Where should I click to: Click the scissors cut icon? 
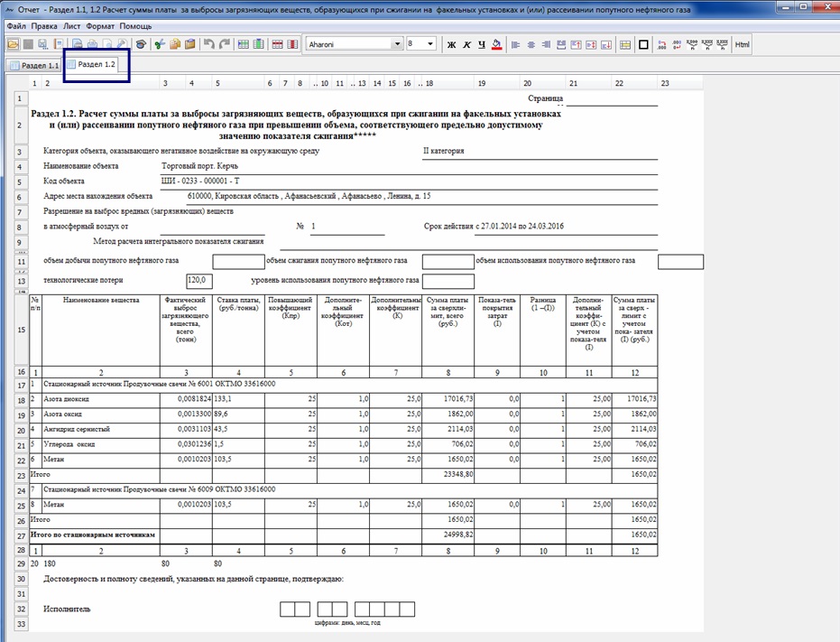point(160,44)
